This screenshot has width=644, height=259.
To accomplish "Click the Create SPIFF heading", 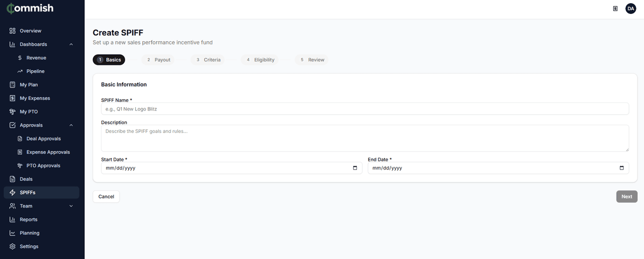I will (x=118, y=33).
